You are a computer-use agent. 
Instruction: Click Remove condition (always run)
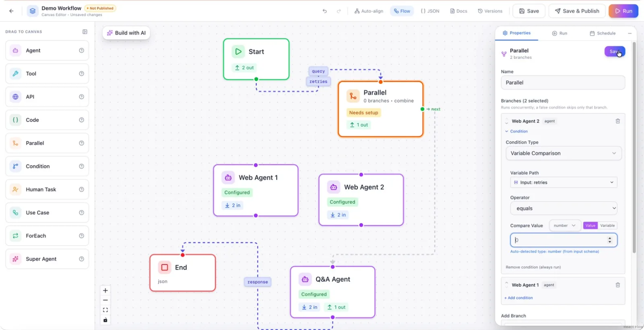[x=533, y=267]
